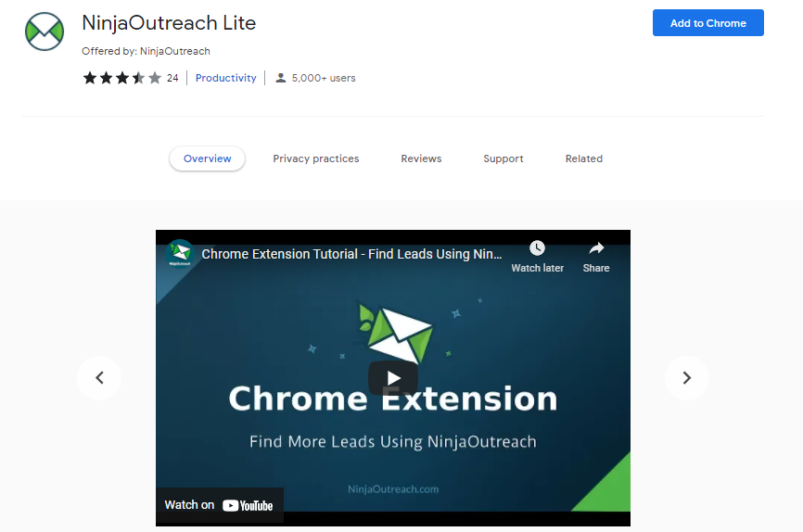Select the Overview tab
Viewport: 803px width, 532px height.
[x=207, y=158]
